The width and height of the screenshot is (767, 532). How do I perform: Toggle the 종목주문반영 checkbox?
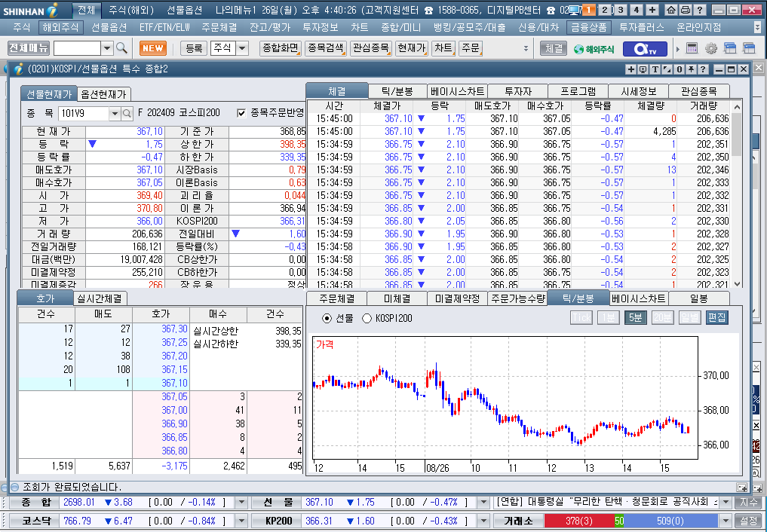pos(241,113)
